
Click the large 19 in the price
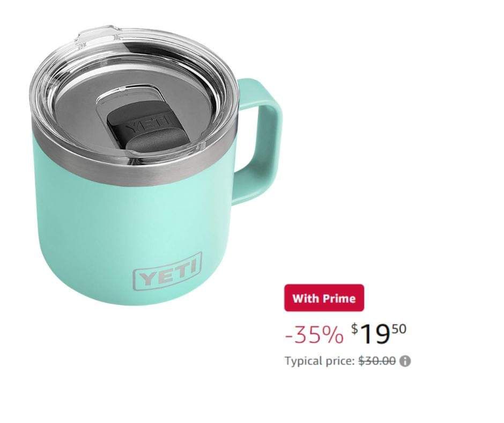(374, 335)
